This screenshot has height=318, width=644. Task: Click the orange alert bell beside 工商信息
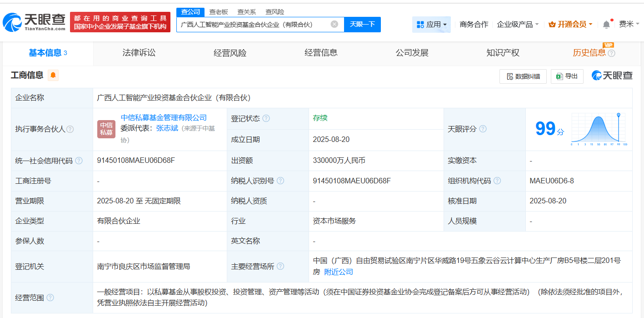pos(53,76)
